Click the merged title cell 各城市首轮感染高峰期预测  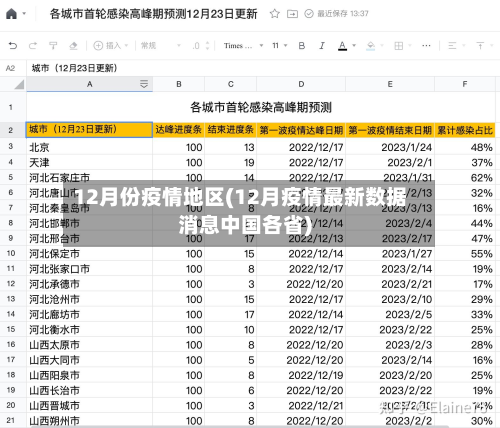click(x=261, y=107)
